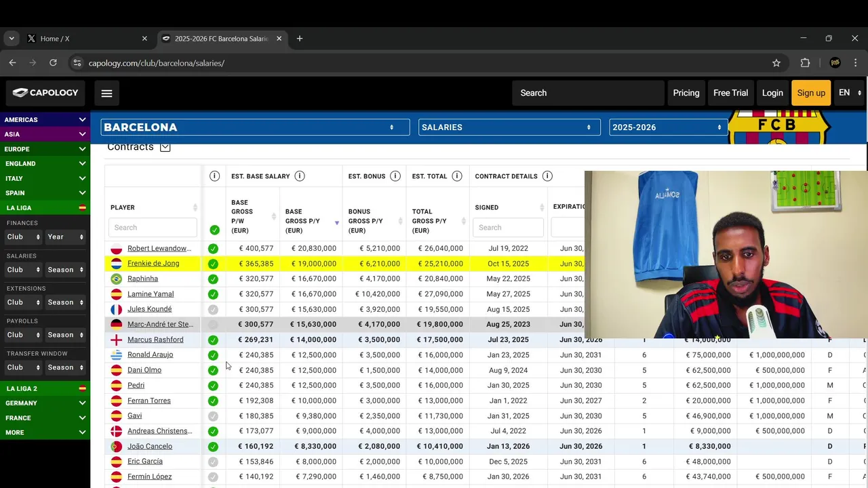868x488 pixels.
Task: Click the Capology logo
Action: coord(45,93)
